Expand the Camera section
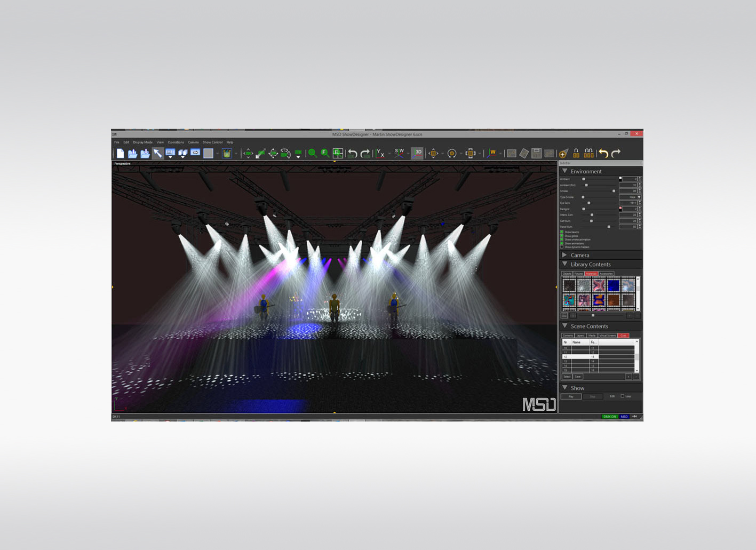 [x=565, y=255]
